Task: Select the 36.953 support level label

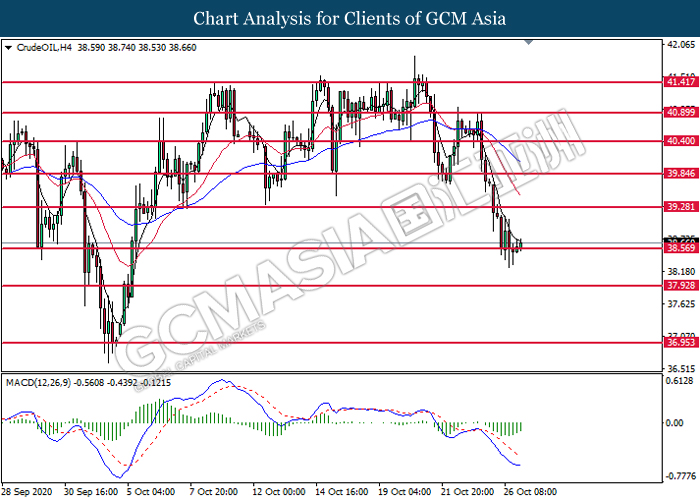Action: (x=681, y=343)
